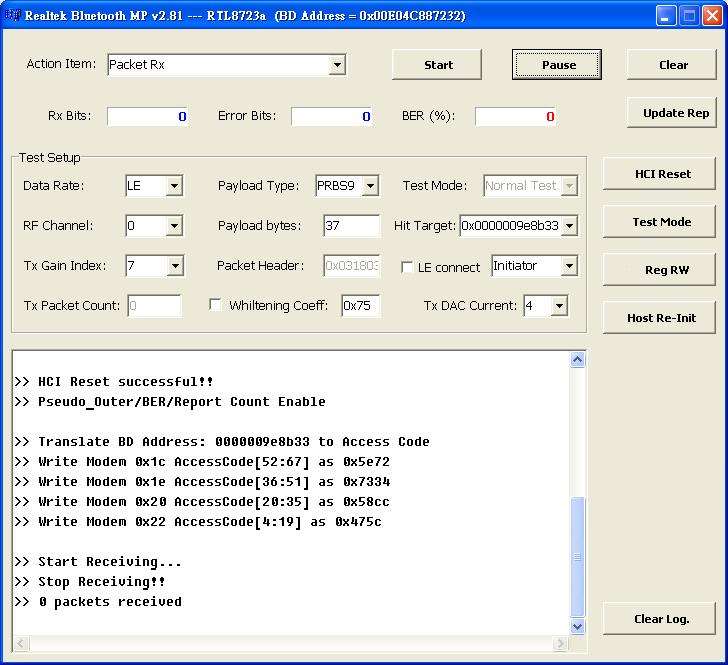
Task: Open the RF Channel dropdown
Action: [x=174, y=226]
